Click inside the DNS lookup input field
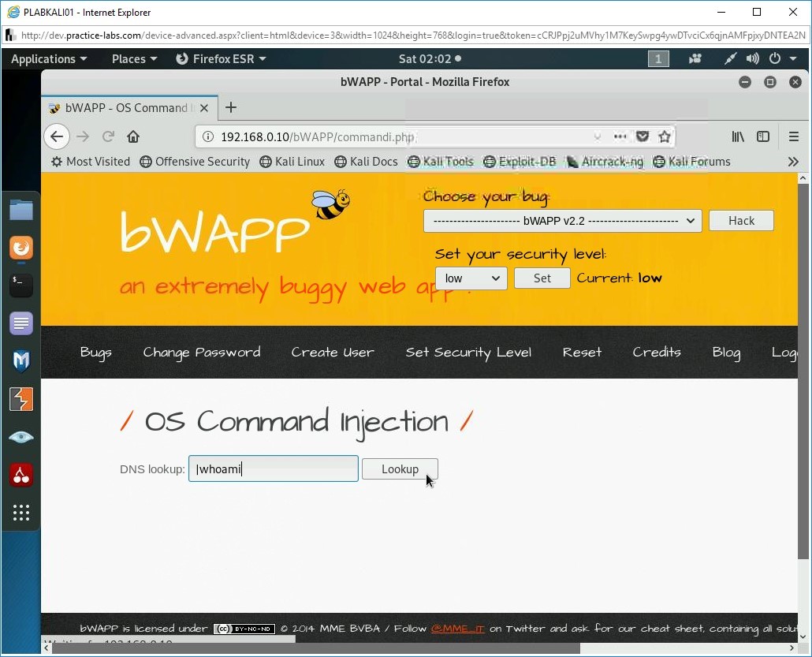The height and width of the screenshot is (657, 812). (273, 468)
